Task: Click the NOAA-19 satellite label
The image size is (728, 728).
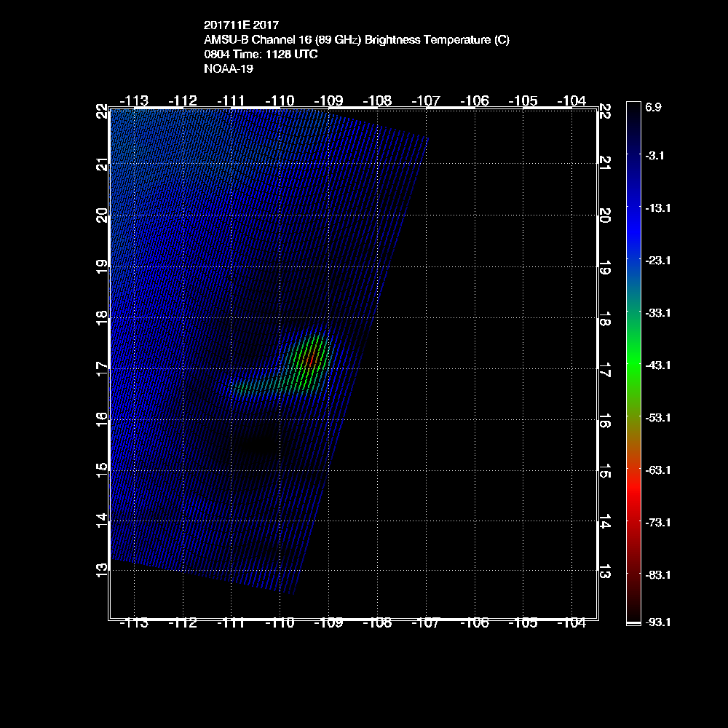Action: pyautogui.click(x=229, y=69)
